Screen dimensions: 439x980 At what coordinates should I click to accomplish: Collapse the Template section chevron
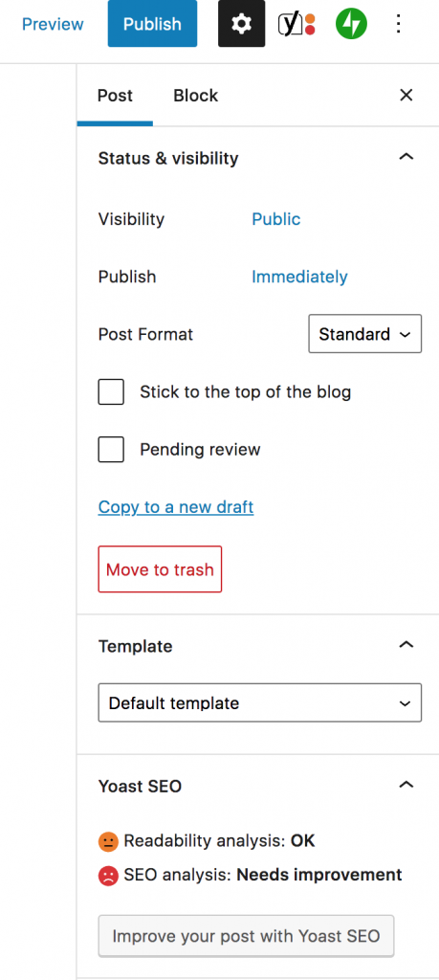(x=406, y=644)
